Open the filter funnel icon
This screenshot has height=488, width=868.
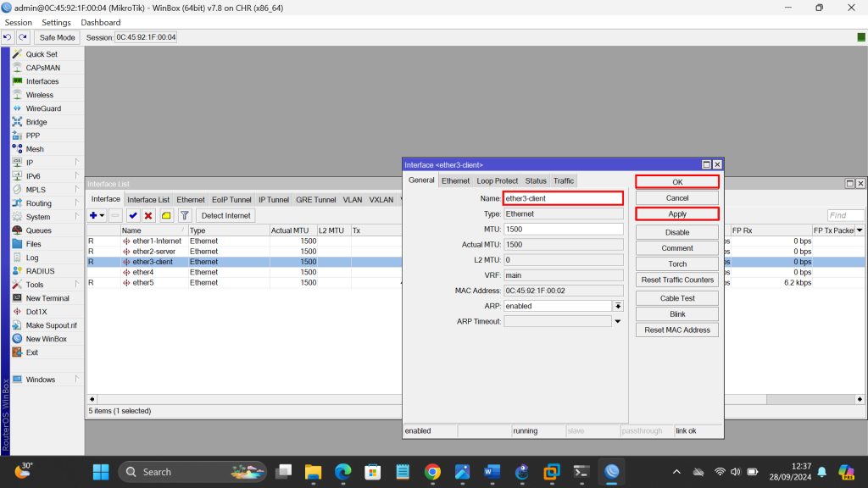[185, 216]
